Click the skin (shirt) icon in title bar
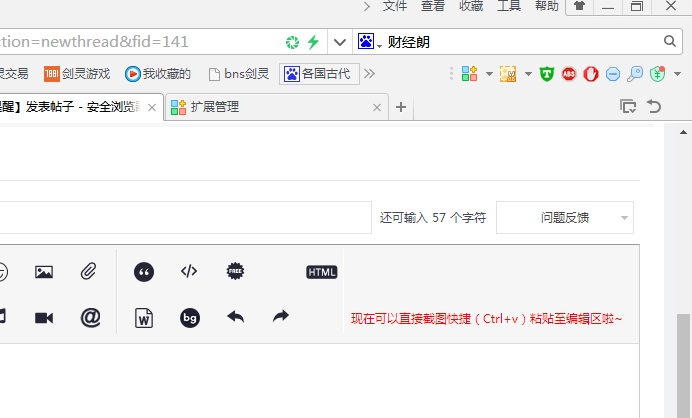Viewport: 692px width, 418px height. tap(579, 6)
